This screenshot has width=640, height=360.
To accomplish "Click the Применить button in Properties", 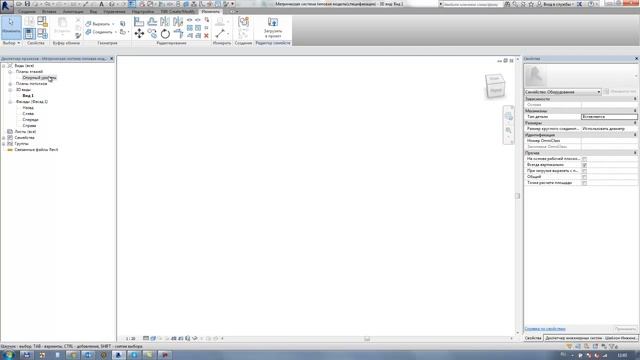I will click(625, 329).
